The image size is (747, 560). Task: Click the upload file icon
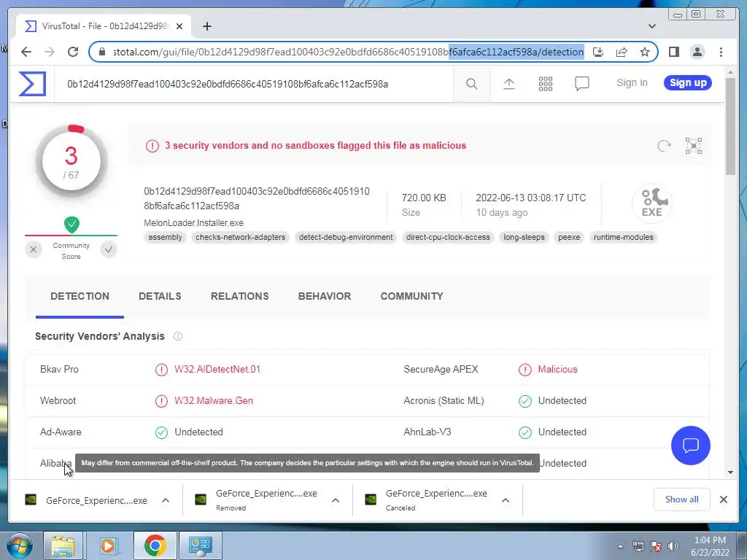pos(508,84)
